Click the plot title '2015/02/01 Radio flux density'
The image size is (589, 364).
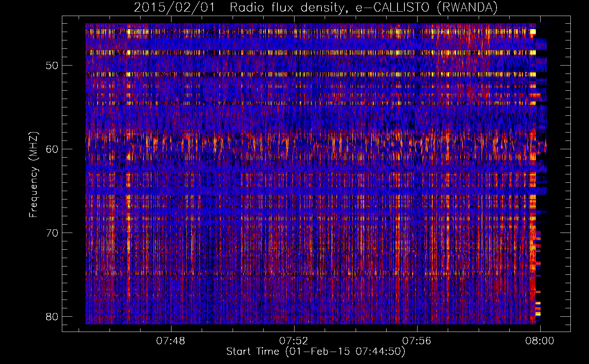click(316, 8)
